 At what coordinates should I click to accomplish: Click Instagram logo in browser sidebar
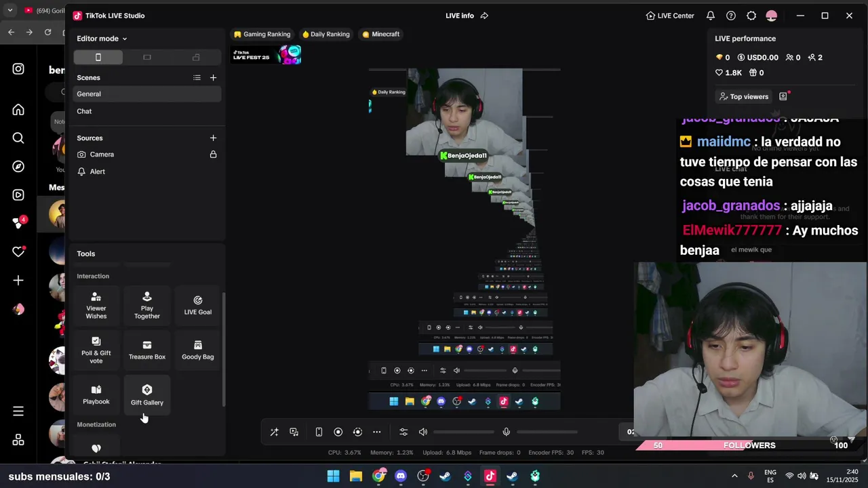coord(18,68)
